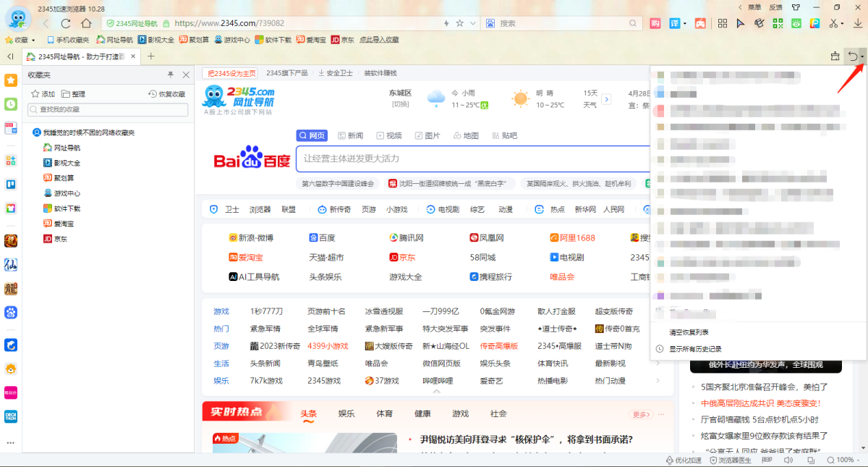Go to the browser home page icon
The height and width of the screenshot is (467, 868).
86,23
